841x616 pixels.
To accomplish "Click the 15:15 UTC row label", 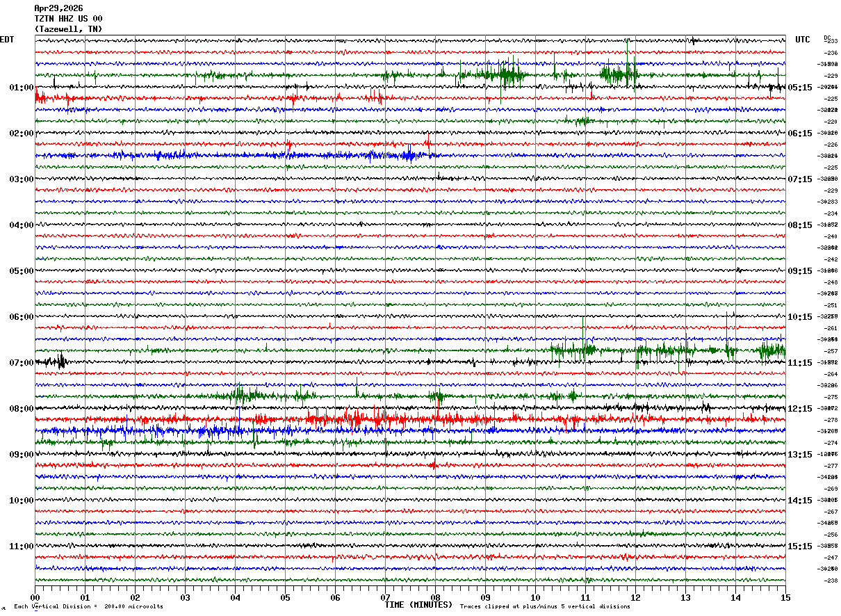I will (800, 546).
